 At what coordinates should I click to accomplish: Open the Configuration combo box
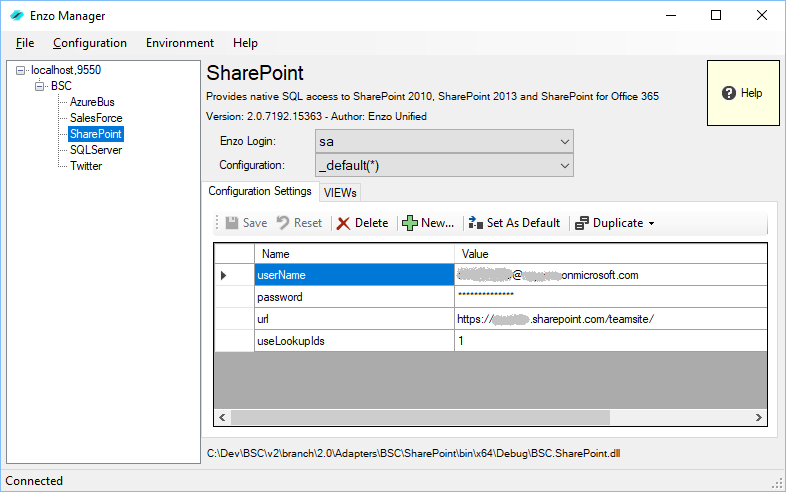tap(444, 166)
